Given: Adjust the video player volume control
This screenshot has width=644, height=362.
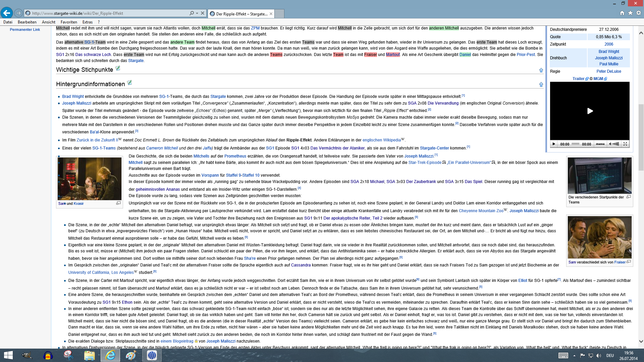Looking at the screenshot, I should pos(614,144).
